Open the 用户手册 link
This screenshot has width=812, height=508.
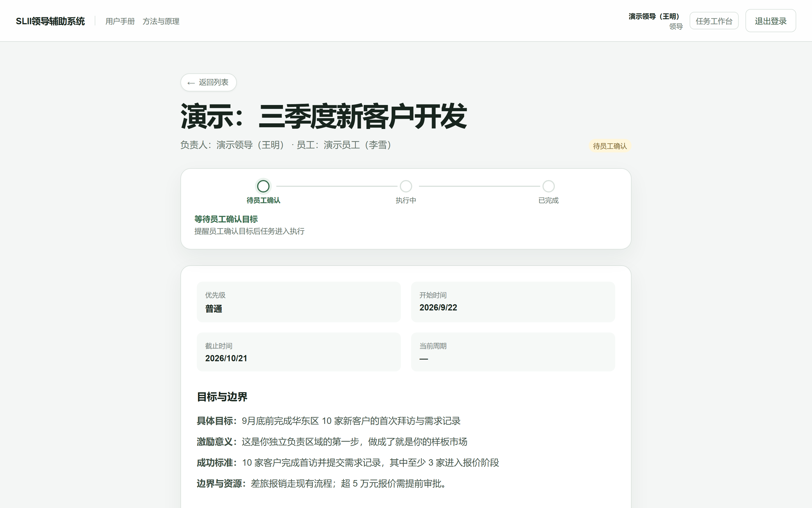pyautogui.click(x=120, y=21)
